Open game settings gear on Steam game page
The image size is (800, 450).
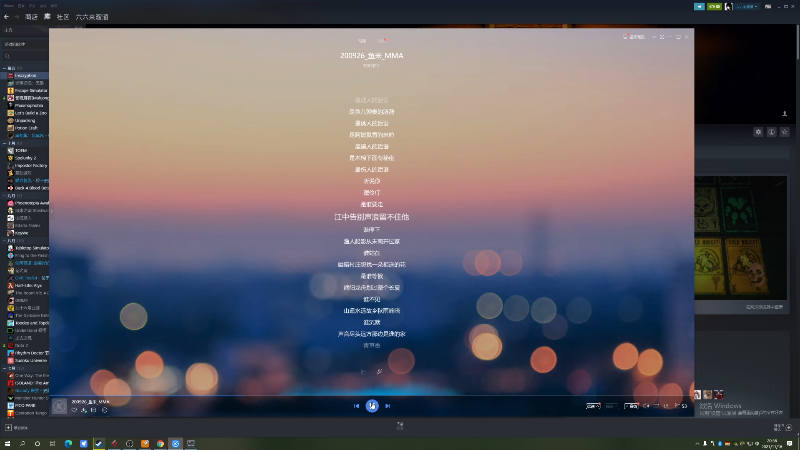(758, 132)
